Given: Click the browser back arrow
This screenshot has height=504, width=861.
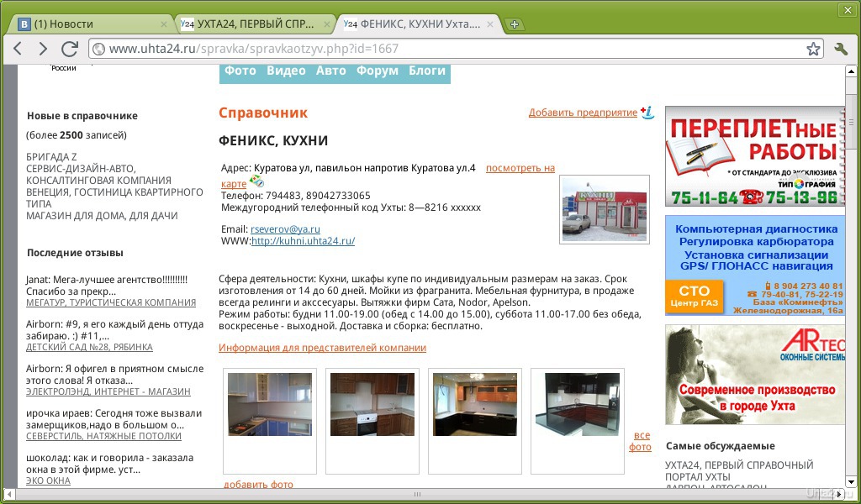Looking at the screenshot, I should [x=18, y=49].
